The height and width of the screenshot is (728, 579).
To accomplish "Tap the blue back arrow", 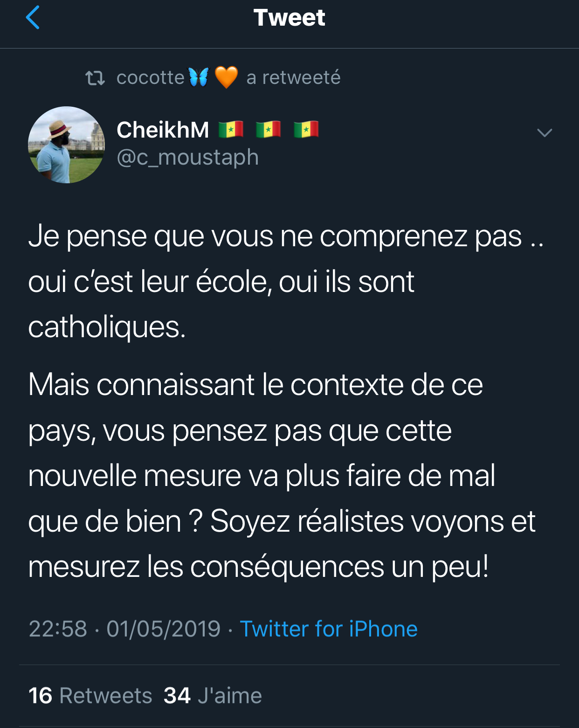I will pos(33,18).
